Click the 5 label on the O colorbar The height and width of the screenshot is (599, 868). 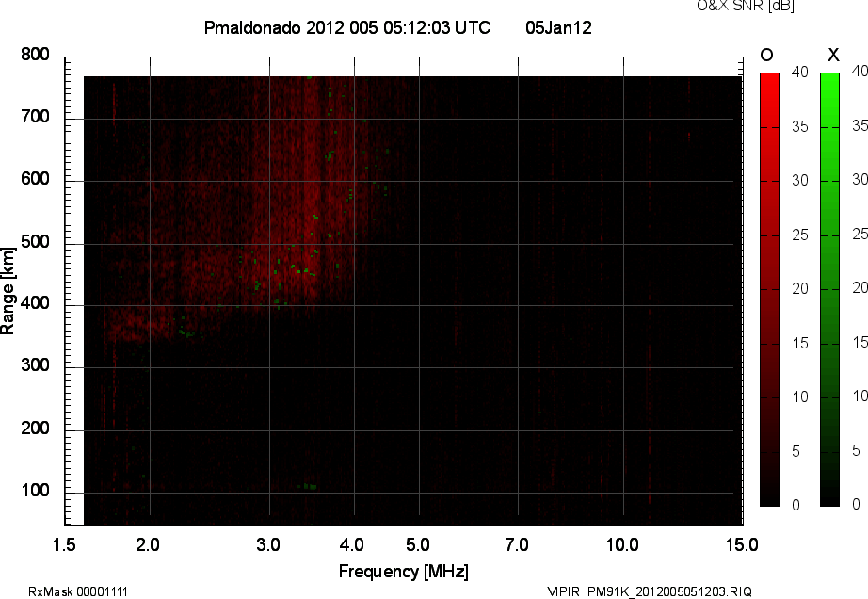[x=796, y=452]
